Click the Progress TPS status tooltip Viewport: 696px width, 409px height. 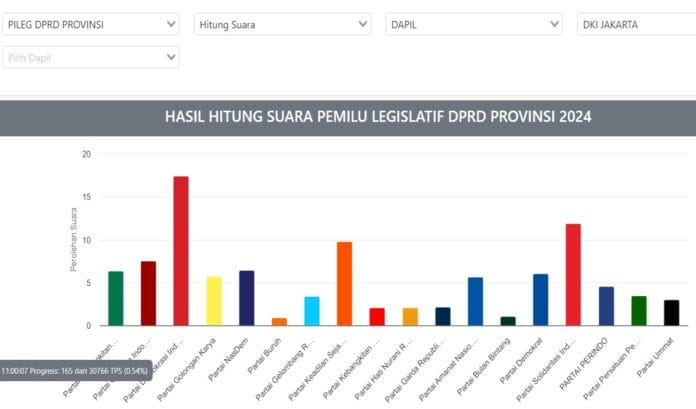click(x=76, y=370)
